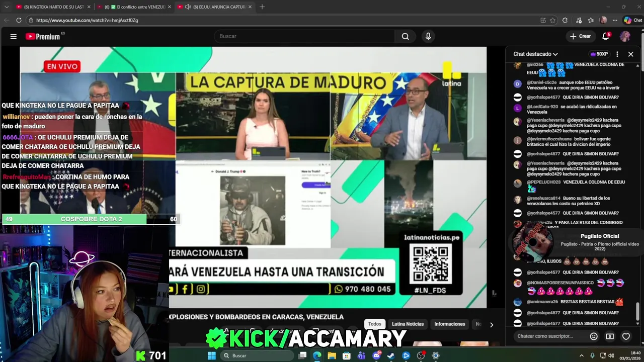The image size is (644, 362).
Task: Click the YouTube search field 'Buscar'
Action: point(305,36)
